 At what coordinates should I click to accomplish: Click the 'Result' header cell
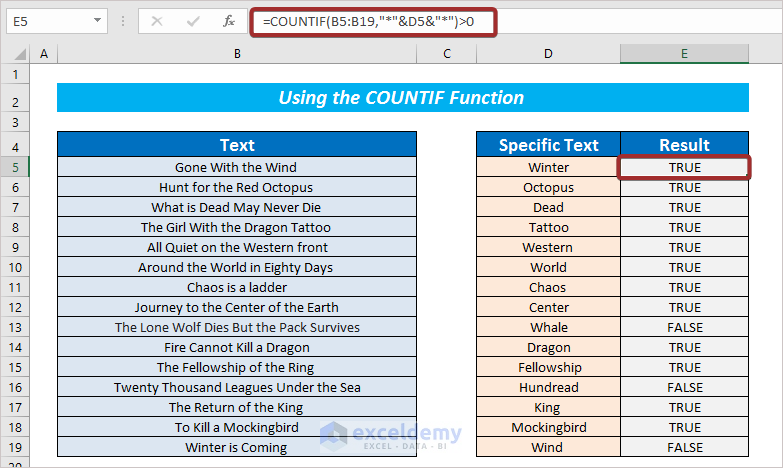684,145
